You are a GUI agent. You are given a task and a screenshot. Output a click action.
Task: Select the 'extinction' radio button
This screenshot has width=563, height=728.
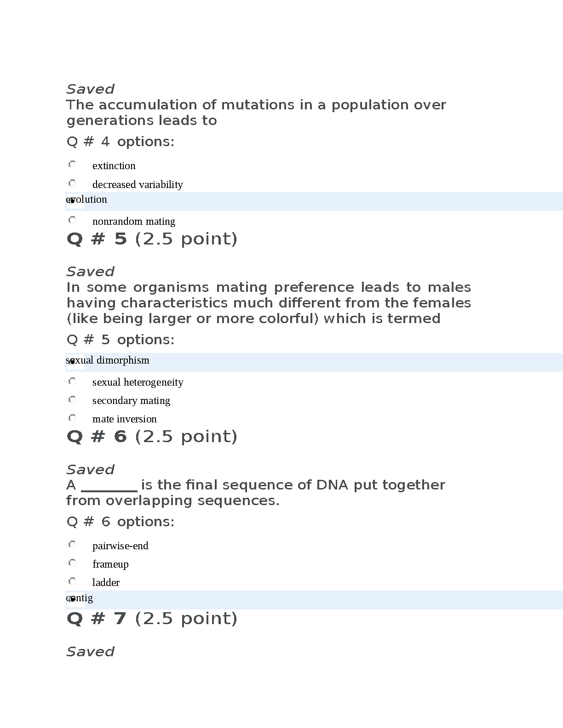(x=72, y=165)
